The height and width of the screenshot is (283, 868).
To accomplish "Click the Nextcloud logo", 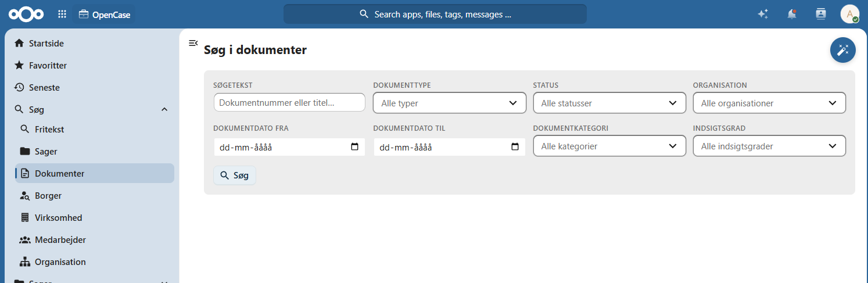I will [26, 14].
